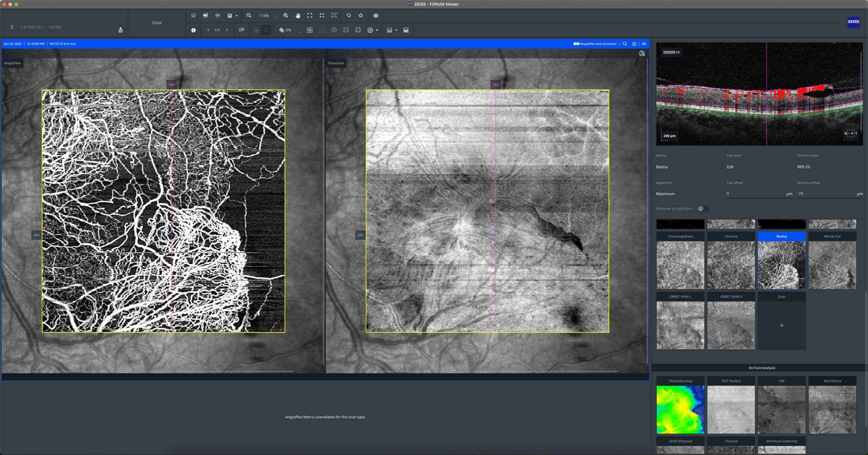Click the 294 horizontal slice marker on Structure

tap(360, 235)
